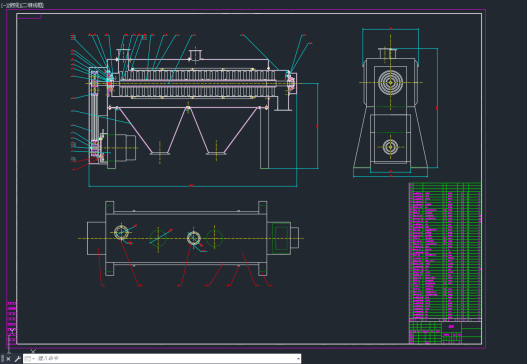This screenshot has width=527, height=364.
Task: Open the 2D wireframe visual style menu
Action: 32,5
